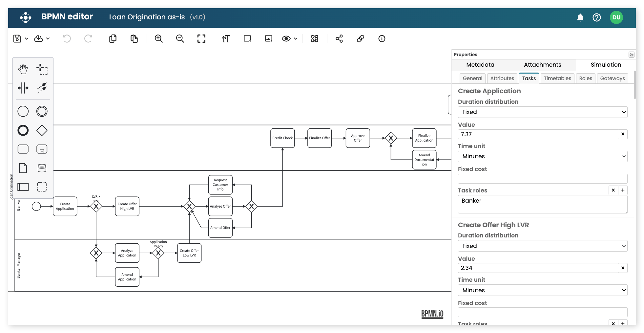Open notifications bell
This screenshot has width=644, height=333.
[580, 17]
